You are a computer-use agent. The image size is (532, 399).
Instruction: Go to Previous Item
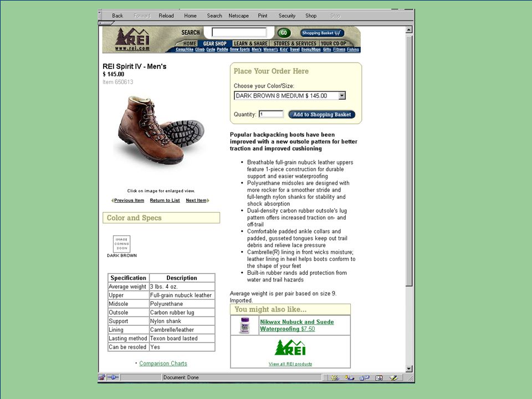pos(129,200)
